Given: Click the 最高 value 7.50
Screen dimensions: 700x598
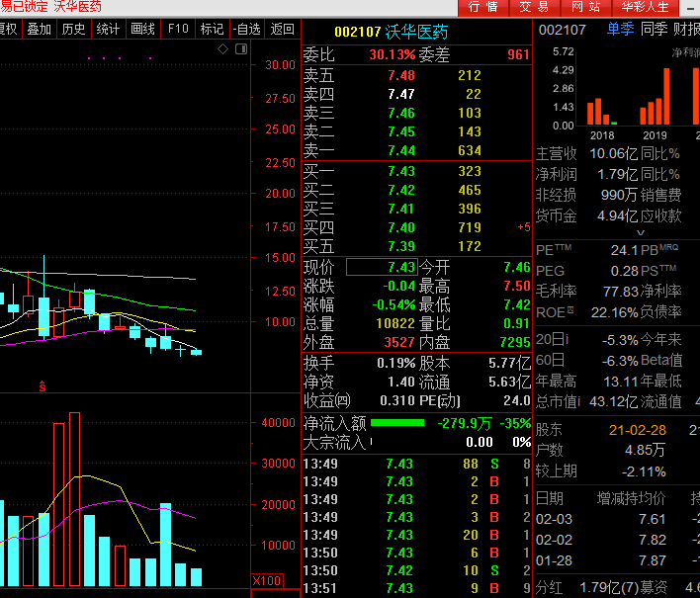Looking at the screenshot, I should [x=517, y=286].
